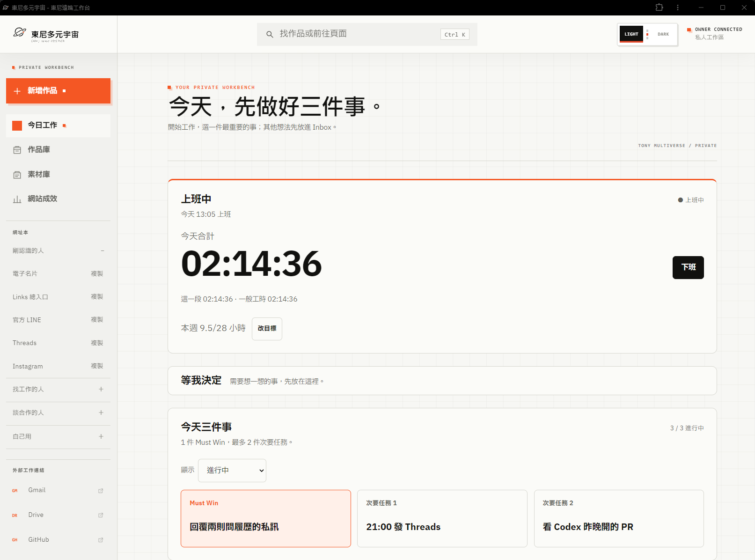Open Drive external link icon

(101, 515)
